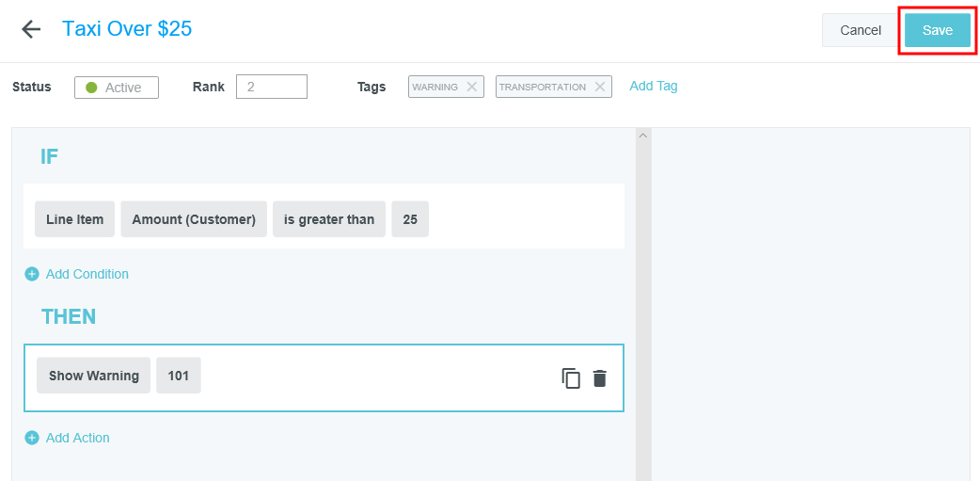
Task: Click the back arrow icon
Action: [31, 29]
